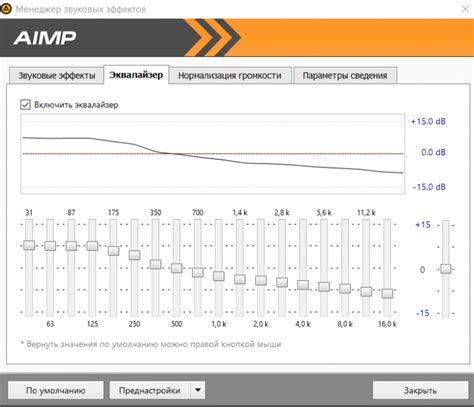Click the AIMP icon in title bar
This screenshot has width=474, height=407.
pos(6,8)
